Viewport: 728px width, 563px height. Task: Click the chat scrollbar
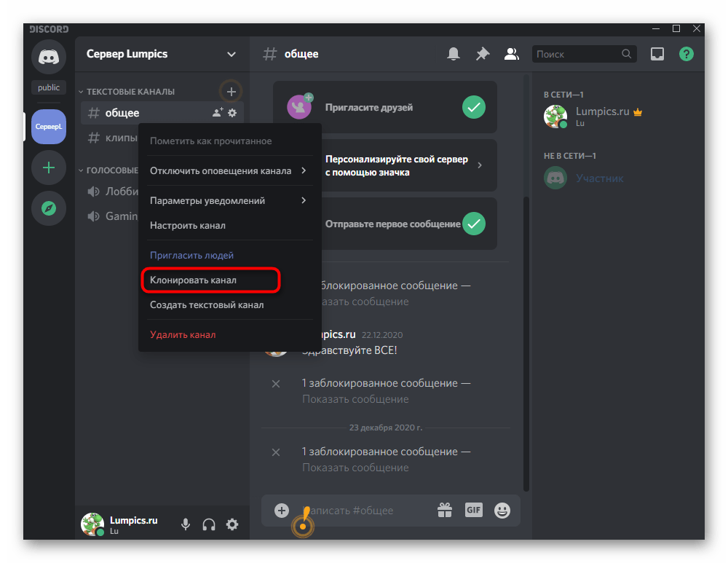pos(526,344)
